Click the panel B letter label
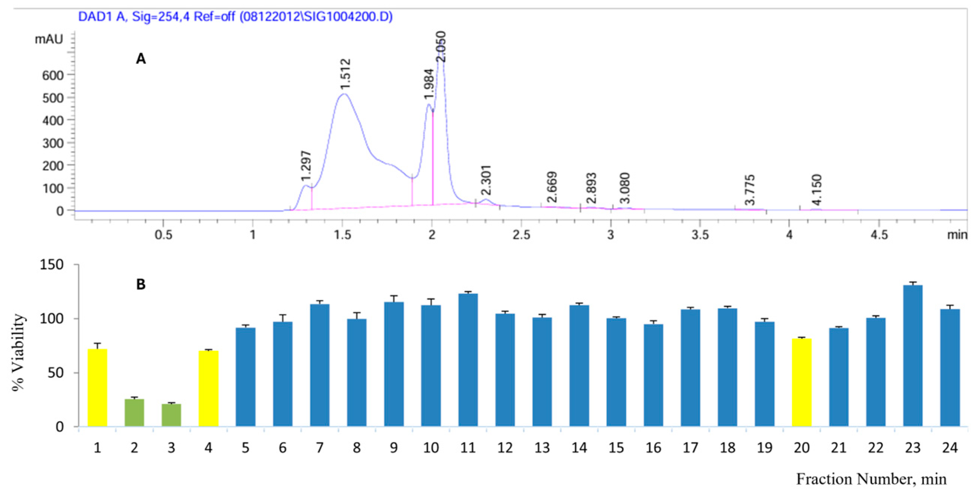Image resolution: width=980 pixels, height=497 pixels. point(141,284)
